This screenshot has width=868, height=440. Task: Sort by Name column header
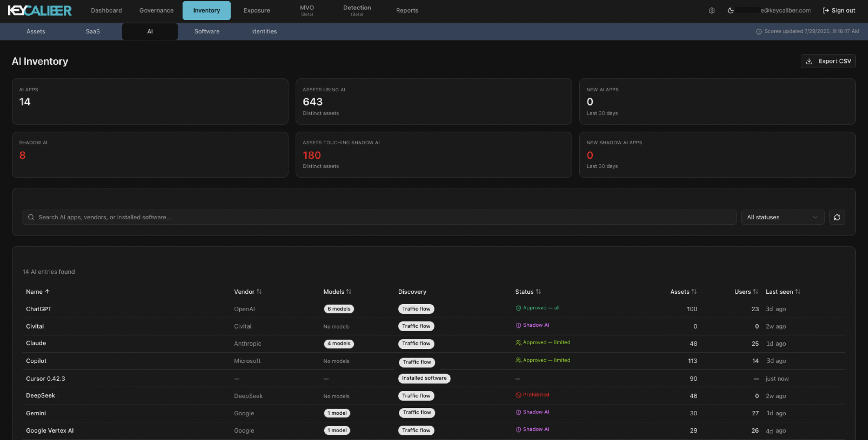pos(38,292)
